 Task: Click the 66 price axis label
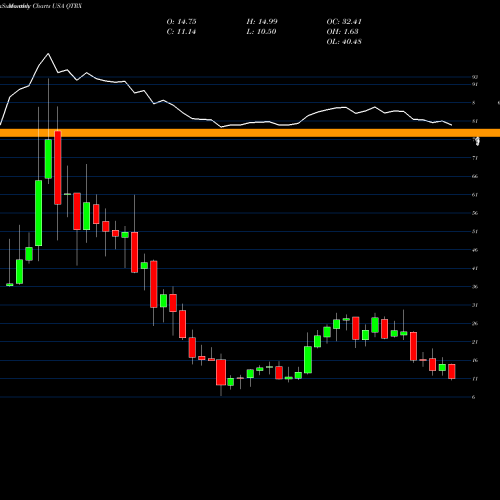pyautogui.click(x=475, y=176)
